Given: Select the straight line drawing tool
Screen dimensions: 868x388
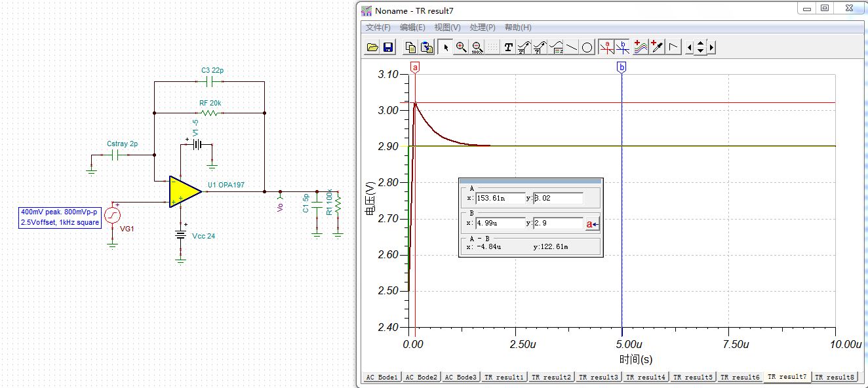Looking at the screenshot, I should point(572,47).
